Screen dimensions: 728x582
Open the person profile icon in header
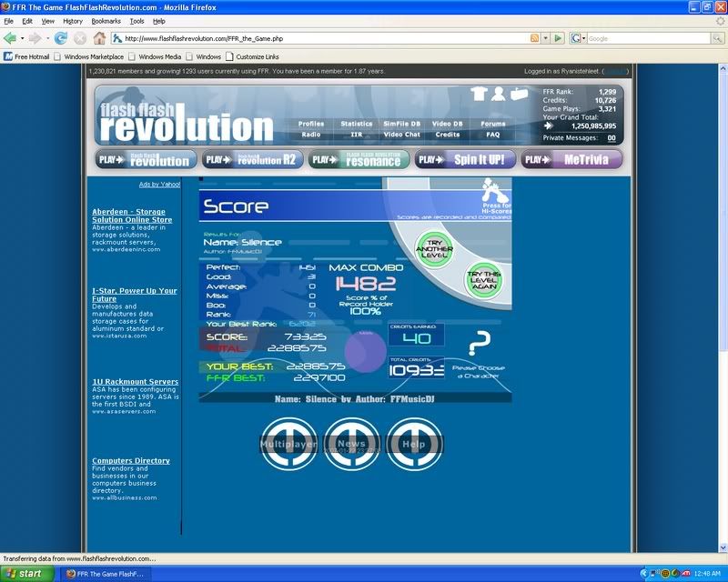click(x=499, y=94)
